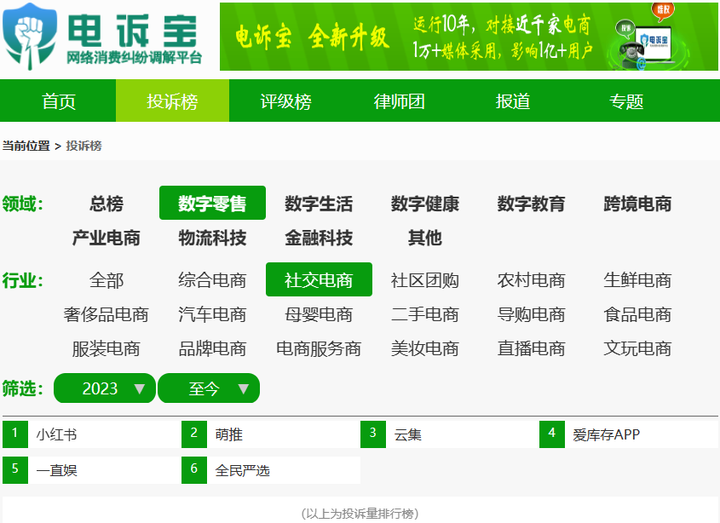Select the 总榜 domain filter
The width and height of the screenshot is (720, 523).
coord(106,203)
